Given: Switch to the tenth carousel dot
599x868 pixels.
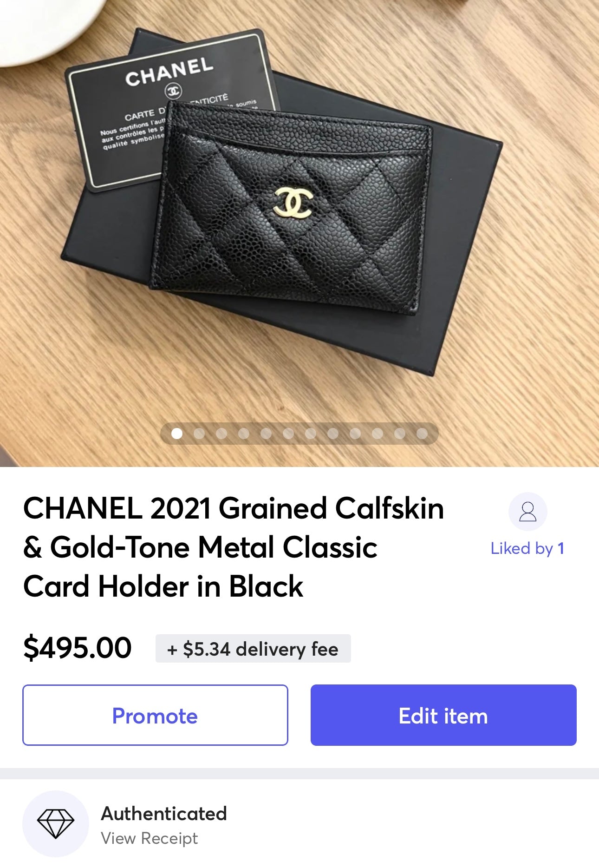Looking at the screenshot, I should click(x=378, y=434).
